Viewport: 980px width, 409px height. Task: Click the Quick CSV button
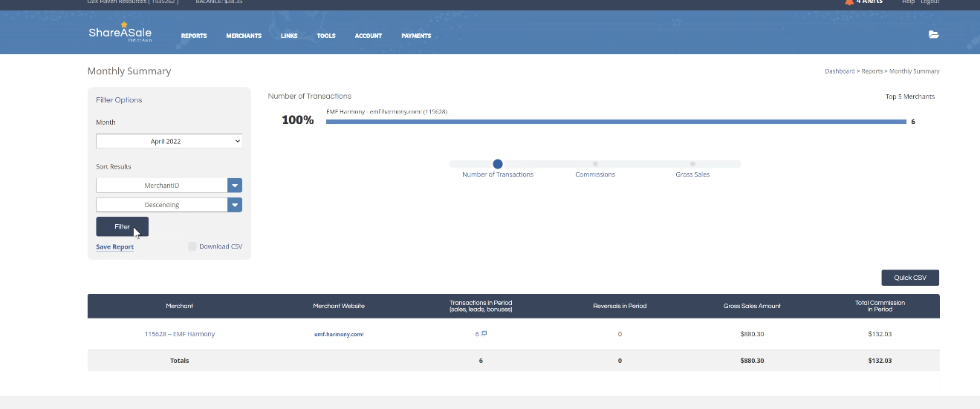(910, 278)
